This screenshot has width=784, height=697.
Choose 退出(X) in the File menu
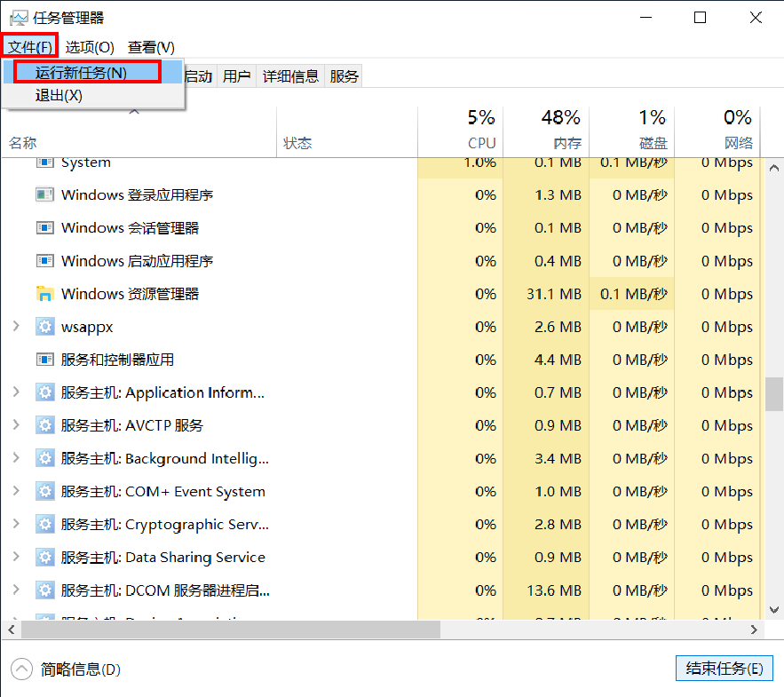pyautogui.click(x=59, y=95)
